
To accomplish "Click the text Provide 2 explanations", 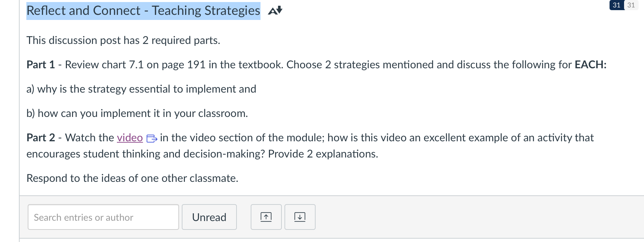I will [323, 154].
